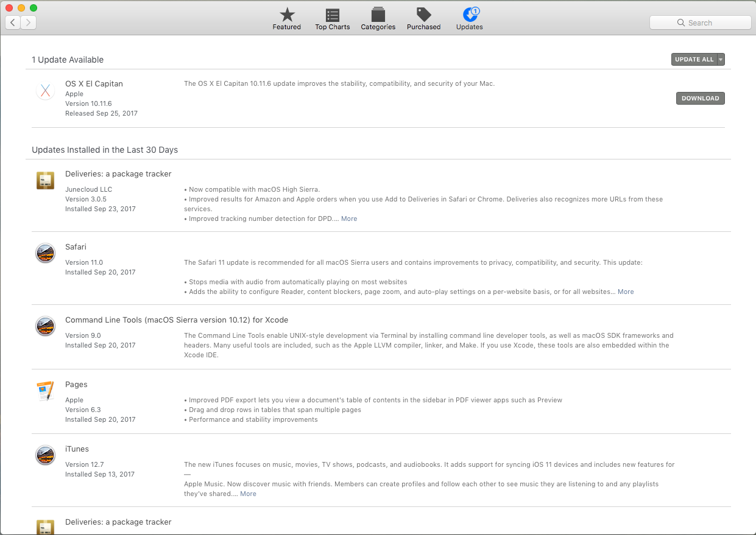
Task: Click the Safari update title
Action: (76, 247)
